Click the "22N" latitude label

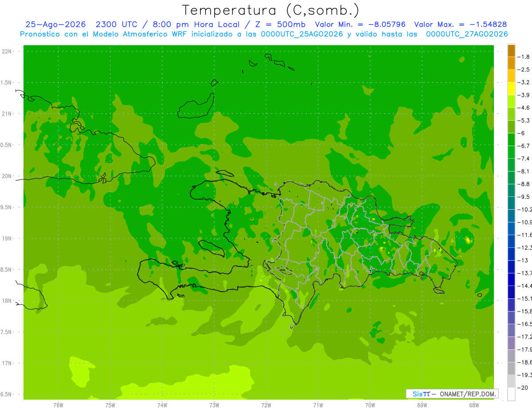pos(7,51)
